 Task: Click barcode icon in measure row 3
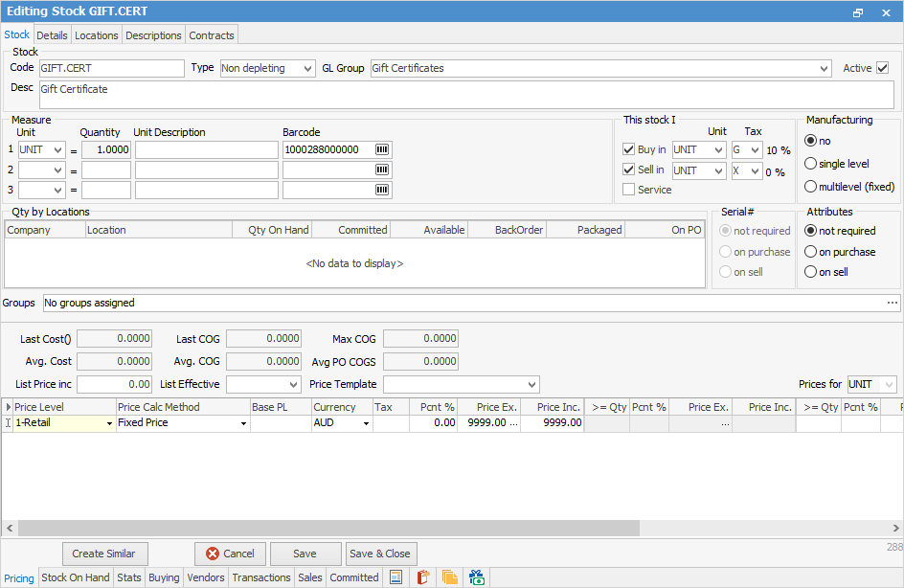[382, 191]
